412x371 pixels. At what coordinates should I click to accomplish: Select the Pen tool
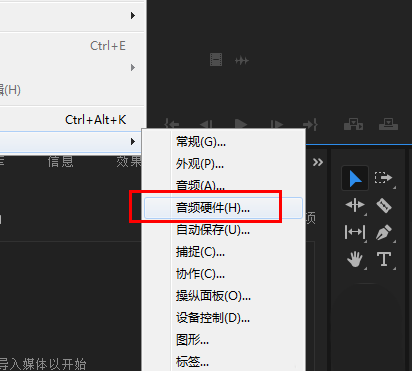pyautogui.click(x=384, y=232)
